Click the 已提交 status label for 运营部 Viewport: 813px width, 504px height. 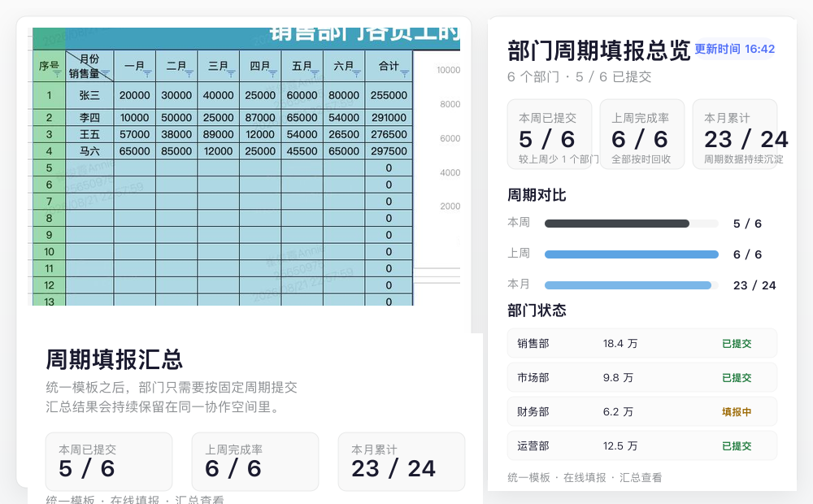coord(737,446)
